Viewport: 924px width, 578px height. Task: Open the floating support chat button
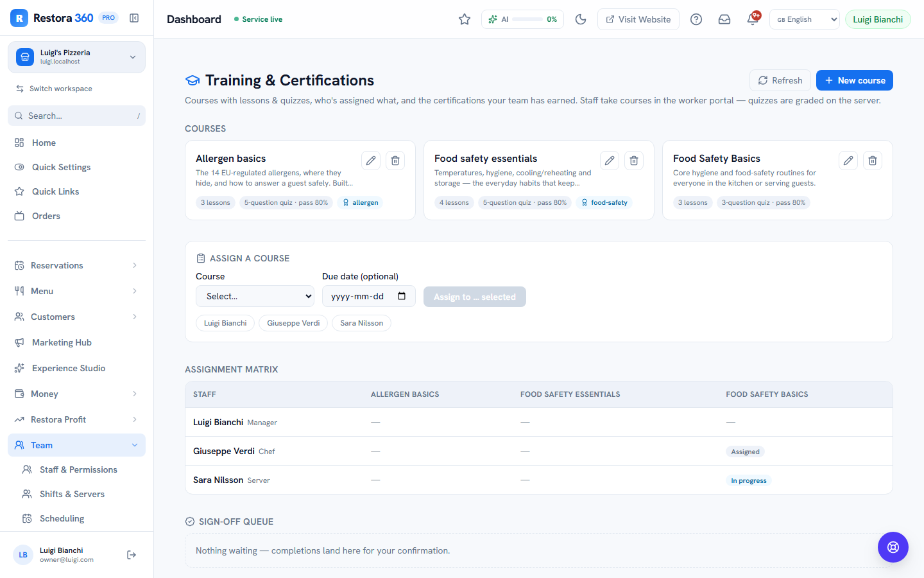click(x=893, y=547)
